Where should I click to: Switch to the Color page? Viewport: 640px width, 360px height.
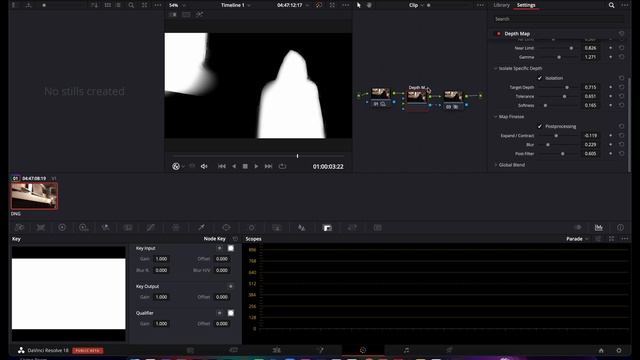coord(363,350)
